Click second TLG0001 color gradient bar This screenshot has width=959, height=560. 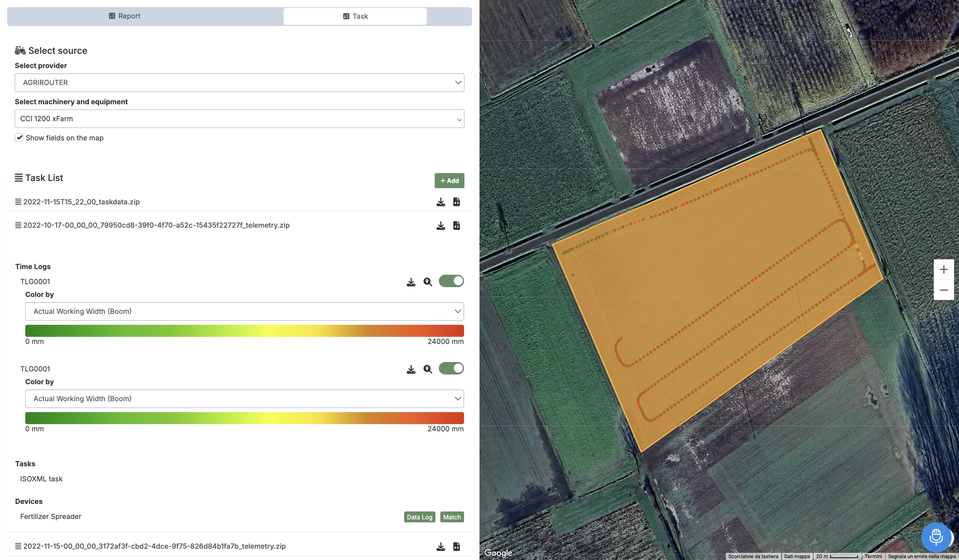[x=244, y=418]
